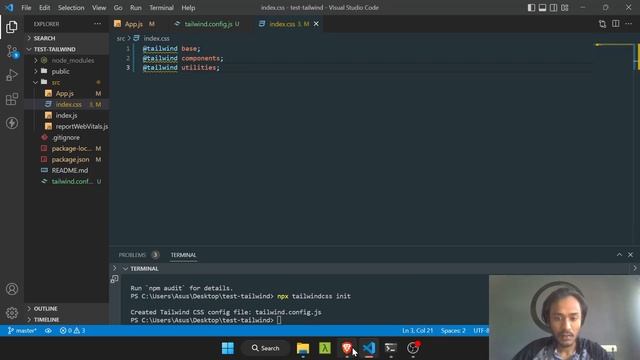
Task: Toggle the bottom panel layout icon
Action: click(542, 8)
